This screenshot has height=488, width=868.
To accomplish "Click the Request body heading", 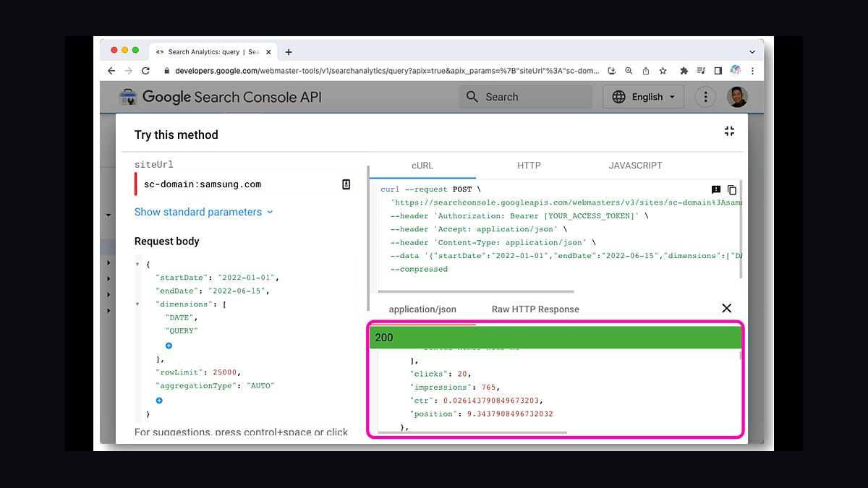I will (167, 241).
